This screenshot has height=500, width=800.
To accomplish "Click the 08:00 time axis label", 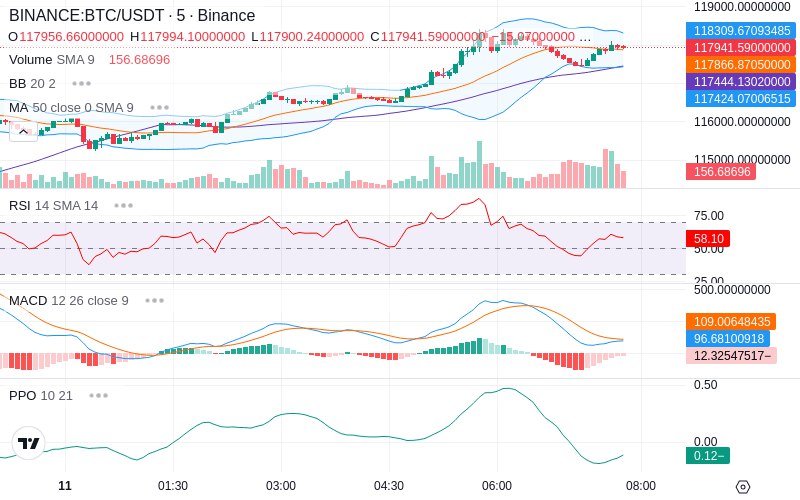I will (641, 486).
